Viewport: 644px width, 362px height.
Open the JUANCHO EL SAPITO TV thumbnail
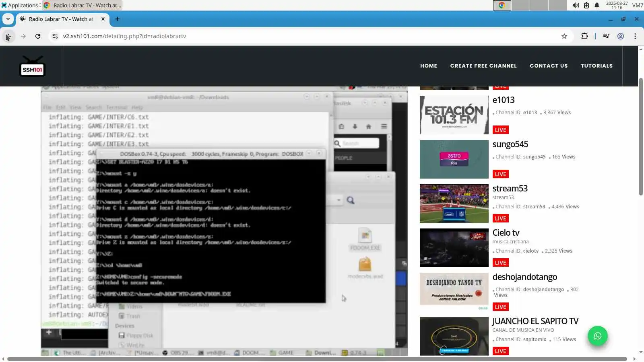click(x=454, y=336)
